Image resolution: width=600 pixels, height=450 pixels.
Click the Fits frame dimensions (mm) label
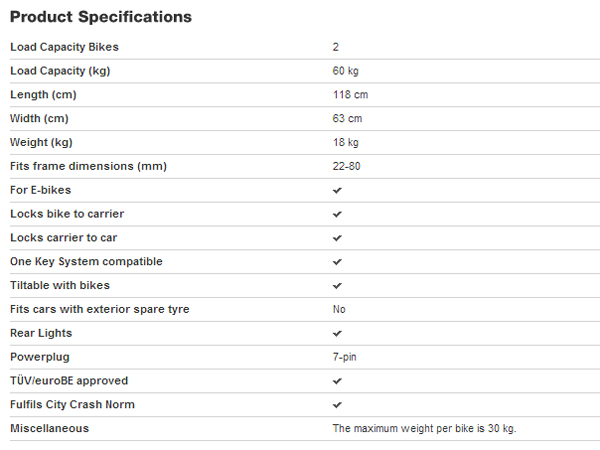tap(88, 166)
